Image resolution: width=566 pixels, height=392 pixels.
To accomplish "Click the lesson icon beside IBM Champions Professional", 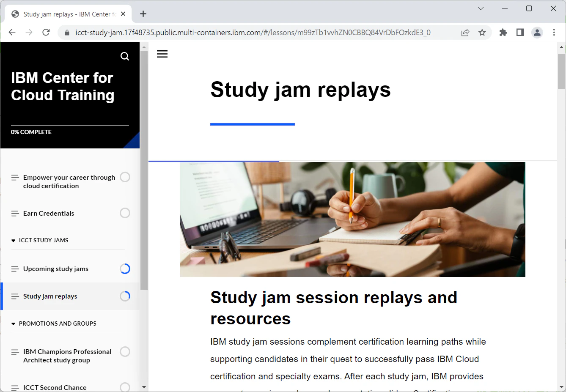I will pyautogui.click(x=15, y=352).
